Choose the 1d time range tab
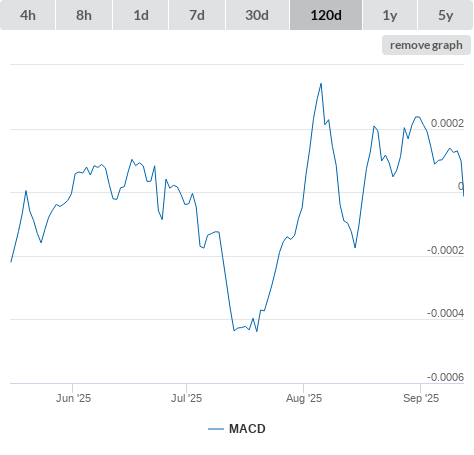This screenshot has height=455, width=474. tap(141, 15)
